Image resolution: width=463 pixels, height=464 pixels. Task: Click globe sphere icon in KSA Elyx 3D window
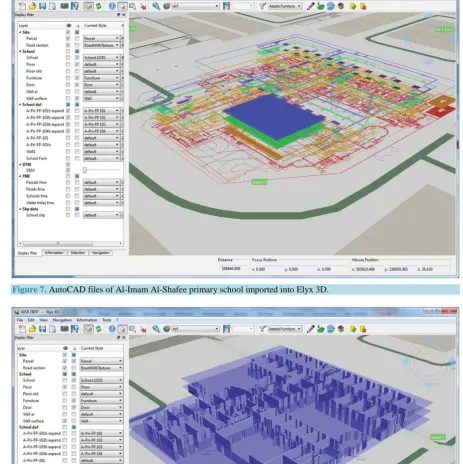click(x=166, y=329)
